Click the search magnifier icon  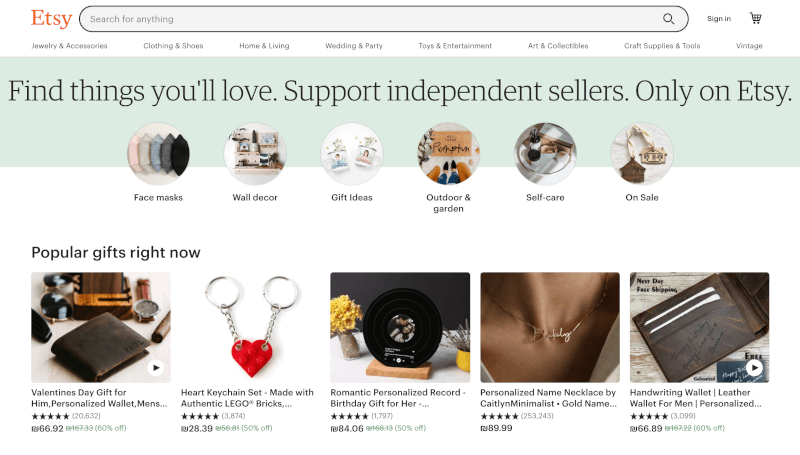668,19
